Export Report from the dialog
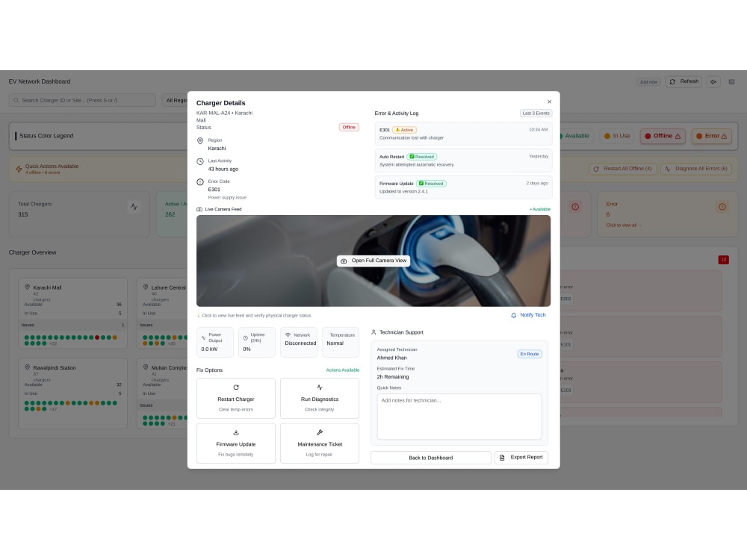Screen dimensions: 747x560 [521, 457]
